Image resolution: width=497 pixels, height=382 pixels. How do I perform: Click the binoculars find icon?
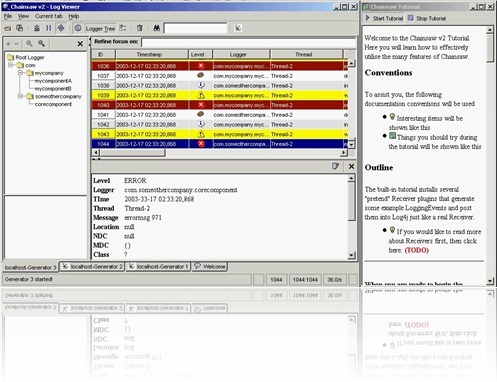tap(156, 28)
